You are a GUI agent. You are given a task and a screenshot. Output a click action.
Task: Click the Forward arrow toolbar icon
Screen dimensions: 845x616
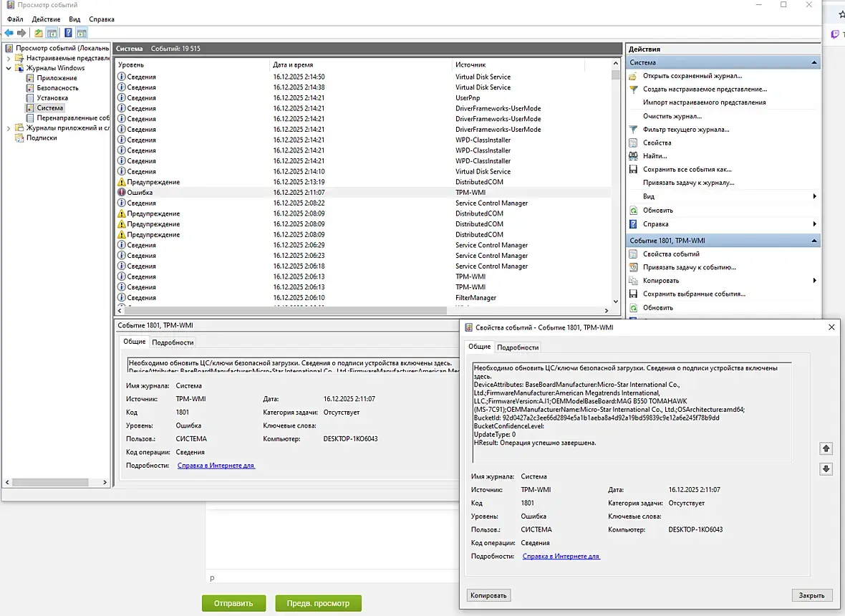(21, 33)
